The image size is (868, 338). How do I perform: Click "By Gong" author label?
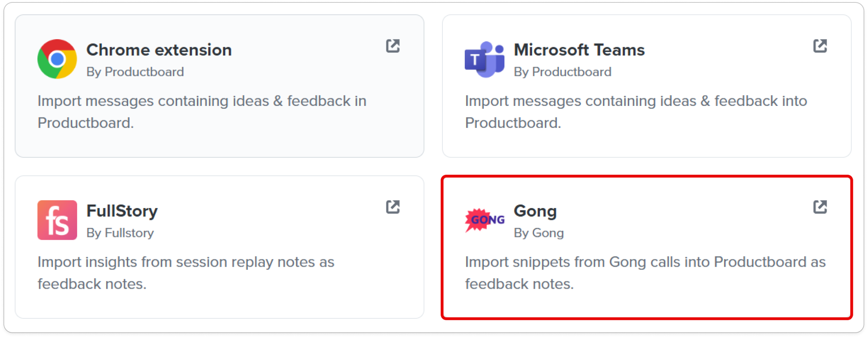tap(539, 233)
